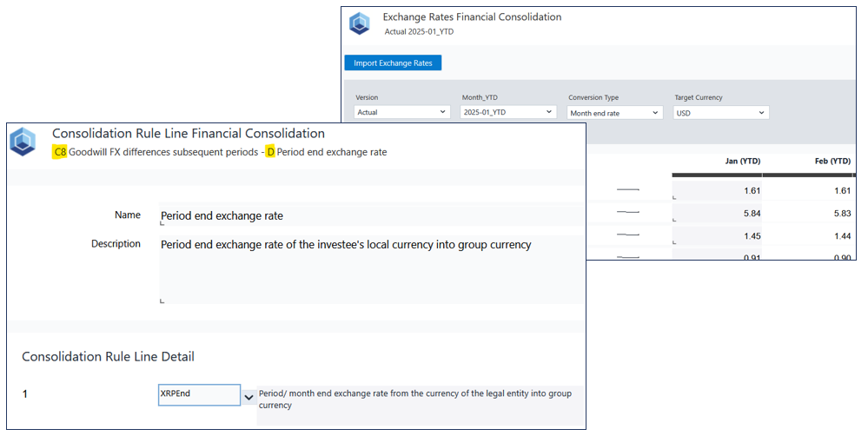
Task: Click the Jan (YTD) column header
Action: click(x=743, y=162)
